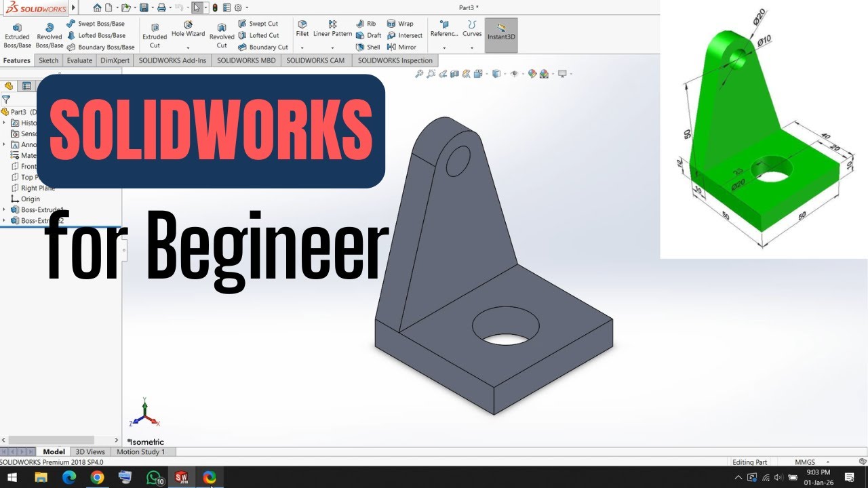Choose the Draft feature
This screenshot has width=868, height=488.
pos(369,35)
